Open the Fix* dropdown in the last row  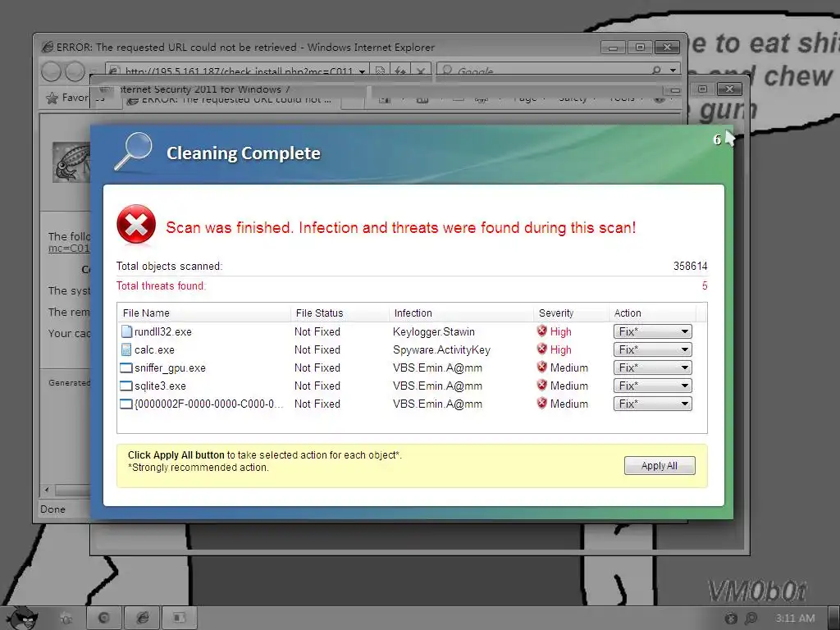pyautogui.click(x=652, y=404)
